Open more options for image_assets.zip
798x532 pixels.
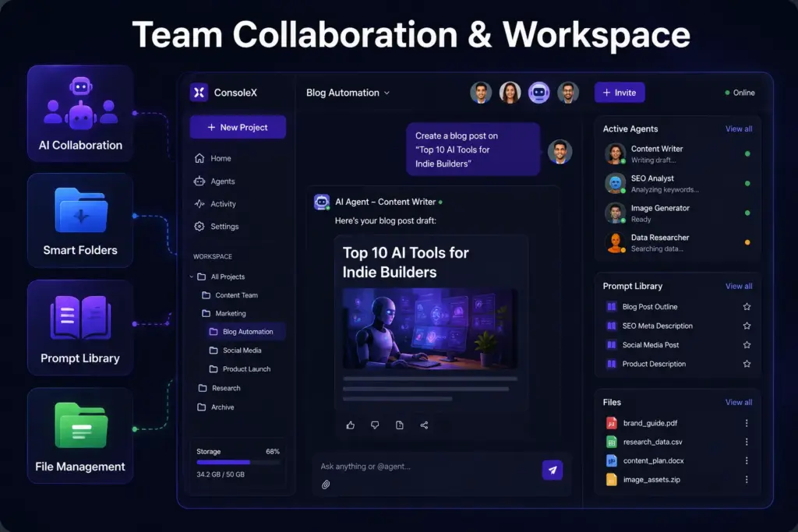[x=747, y=480]
